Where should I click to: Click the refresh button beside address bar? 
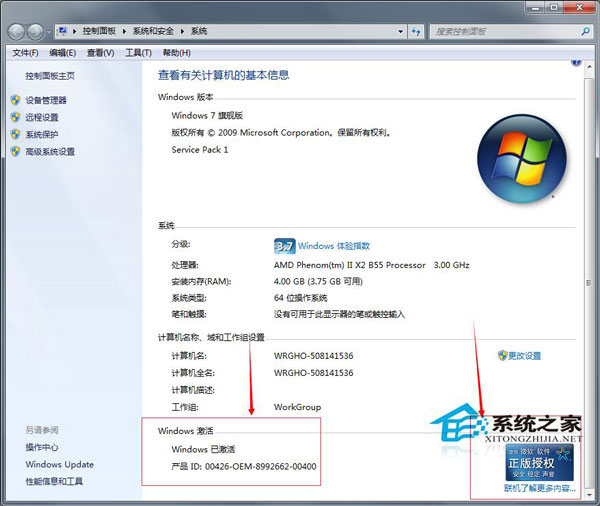(416, 31)
